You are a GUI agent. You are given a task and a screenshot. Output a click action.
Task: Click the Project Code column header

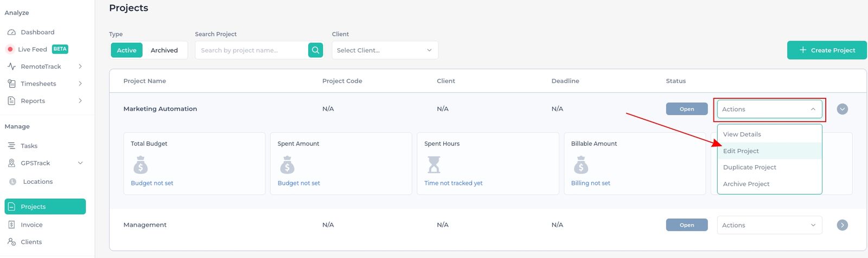tap(342, 81)
